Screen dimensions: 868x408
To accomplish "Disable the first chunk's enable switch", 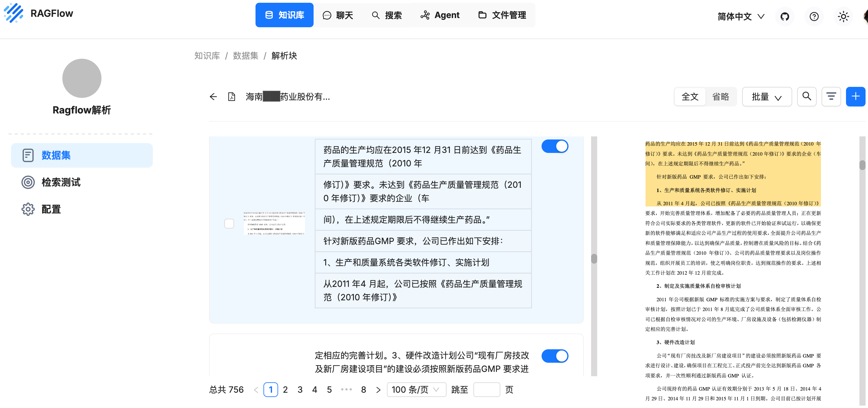I will point(555,146).
